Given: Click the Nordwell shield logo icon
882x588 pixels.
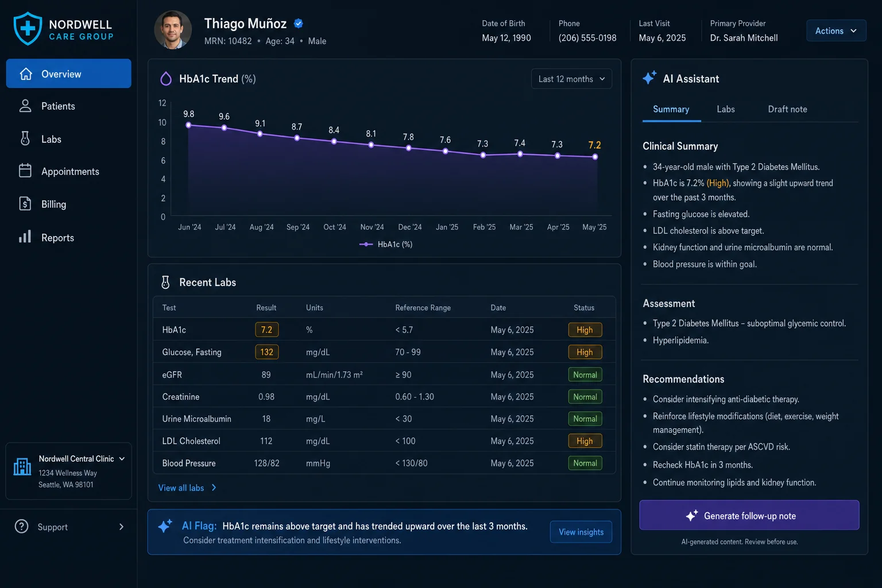Looking at the screenshot, I should coord(28,29).
